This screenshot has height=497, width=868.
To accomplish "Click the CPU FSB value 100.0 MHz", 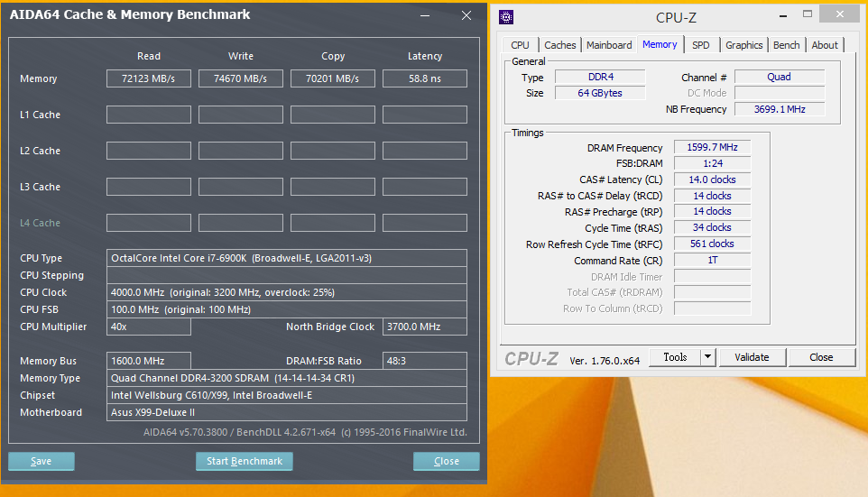I will pyautogui.click(x=286, y=309).
